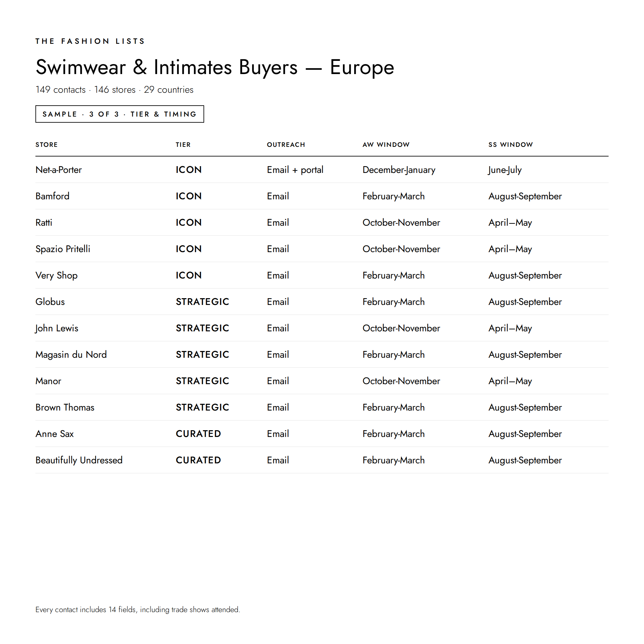Select the Brown Thomas store name
The image size is (644, 644).
(65, 407)
